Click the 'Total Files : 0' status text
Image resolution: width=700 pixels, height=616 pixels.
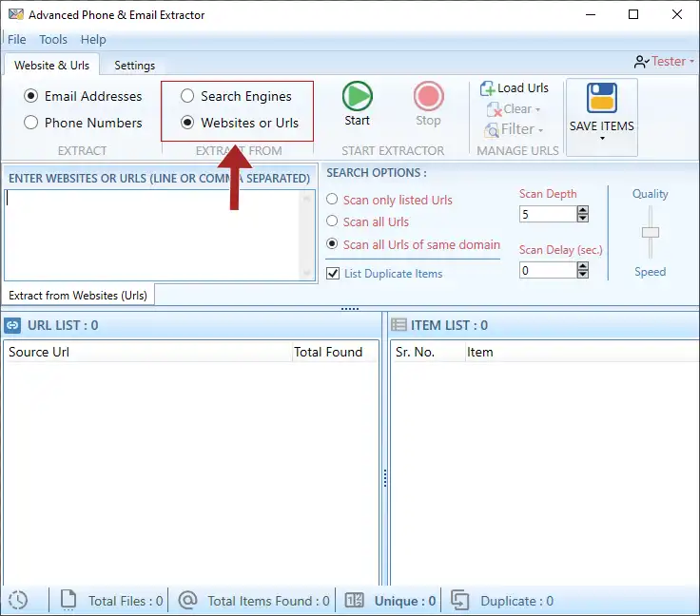point(126,601)
